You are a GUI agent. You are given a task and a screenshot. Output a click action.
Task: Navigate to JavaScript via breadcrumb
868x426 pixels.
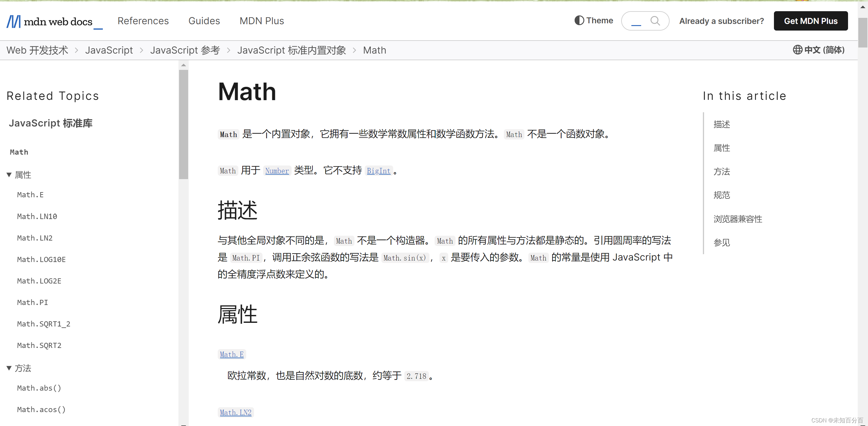tap(109, 50)
